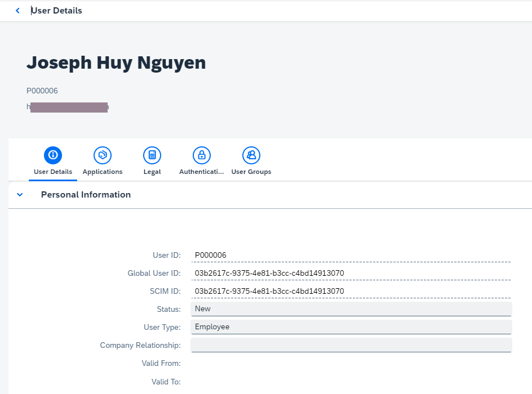
Task: Select the Global User ID value field
Action: click(x=351, y=273)
